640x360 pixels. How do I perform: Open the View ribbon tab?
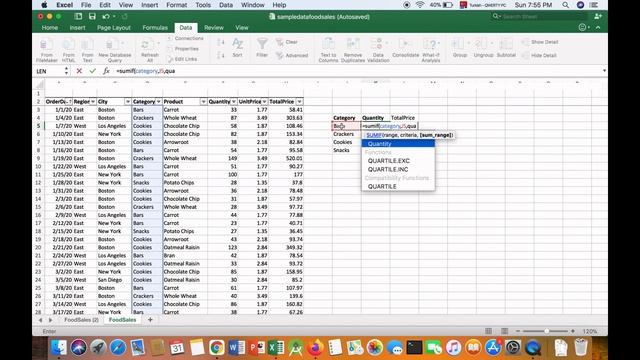point(242,28)
